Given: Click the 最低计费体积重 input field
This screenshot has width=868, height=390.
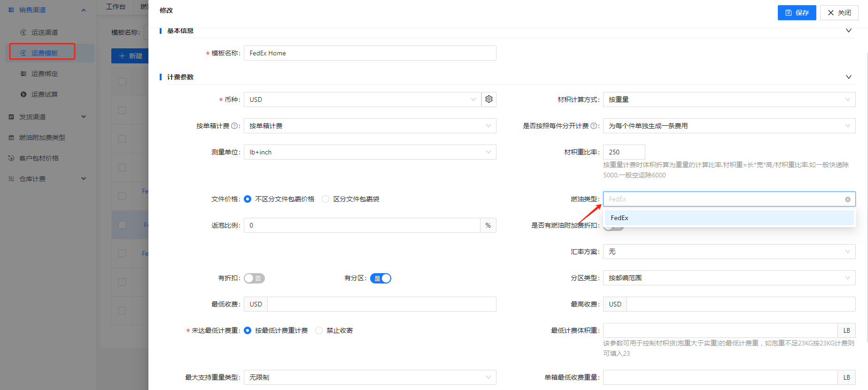Looking at the screenshot, I should click(721, 330).
